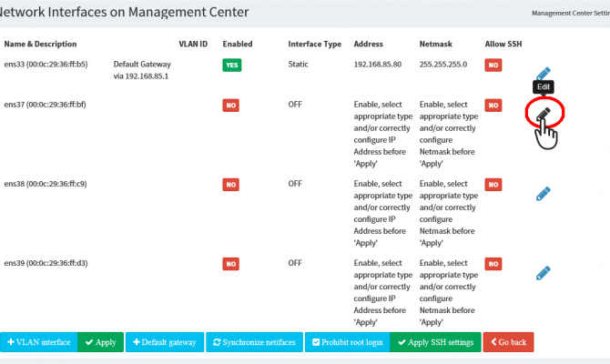Click the ens38 Allow SSH NO badge

[493, 185]
